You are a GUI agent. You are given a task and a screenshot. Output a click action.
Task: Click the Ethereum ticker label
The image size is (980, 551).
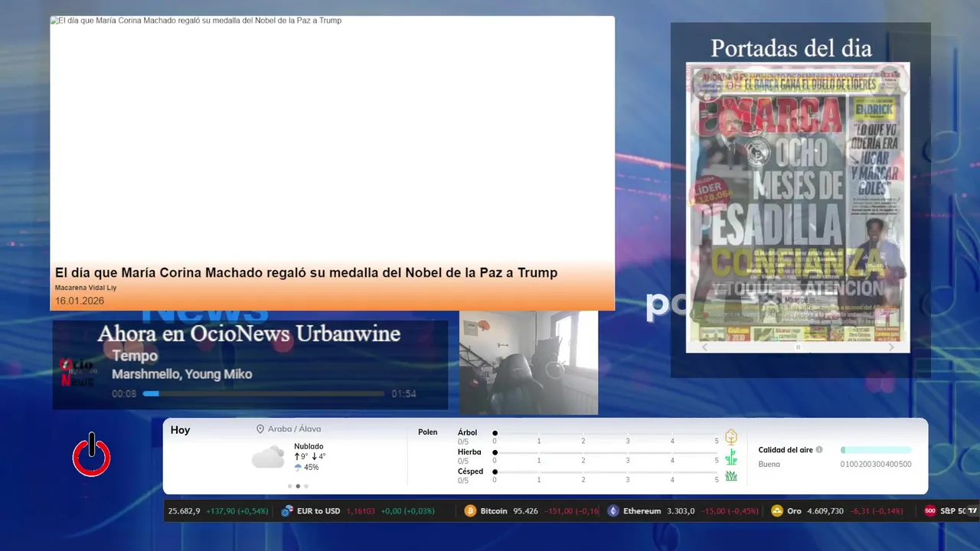tap(642, 510)
